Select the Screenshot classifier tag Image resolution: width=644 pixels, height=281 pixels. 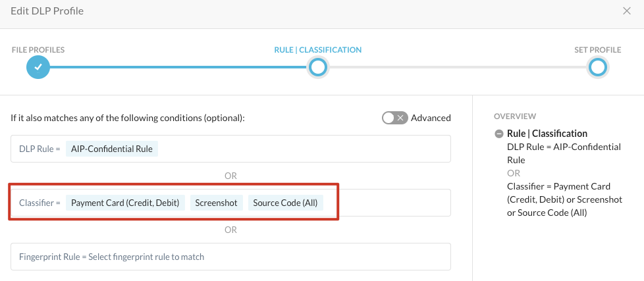pyautogui.click(x=216, y=203)
